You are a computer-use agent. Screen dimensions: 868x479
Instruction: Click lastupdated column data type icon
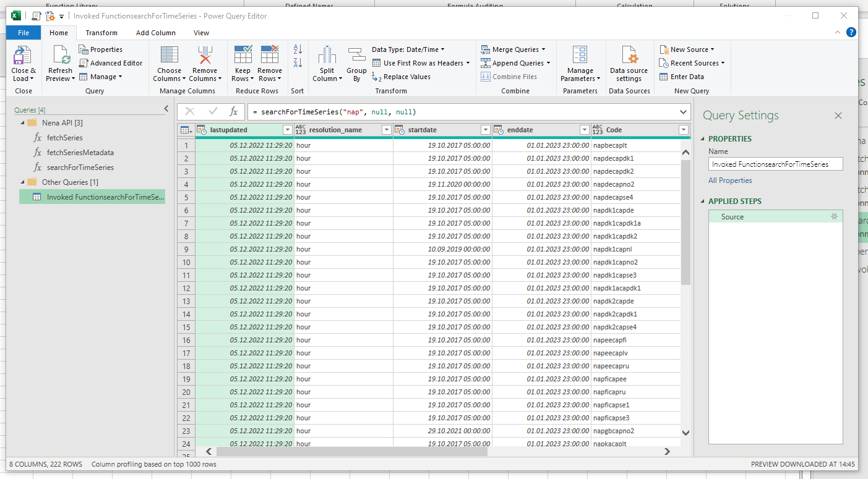click(x=202, y=130)
